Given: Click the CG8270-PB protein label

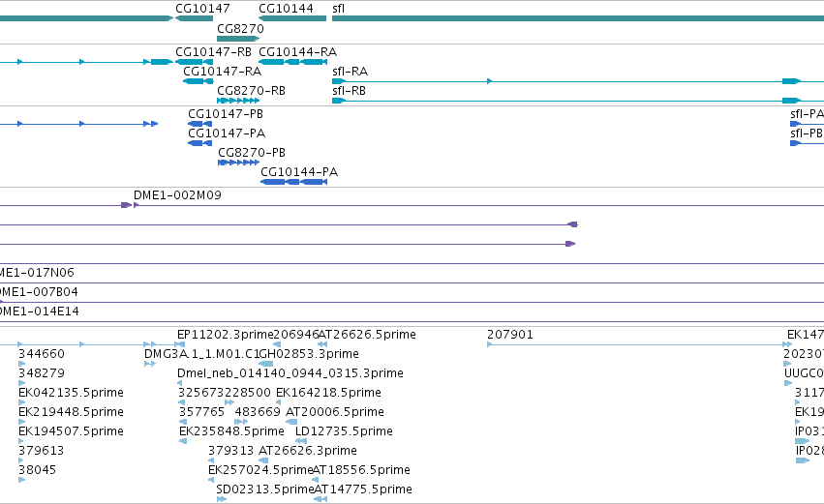Looking at the screenshot, I should click(252, 153).
